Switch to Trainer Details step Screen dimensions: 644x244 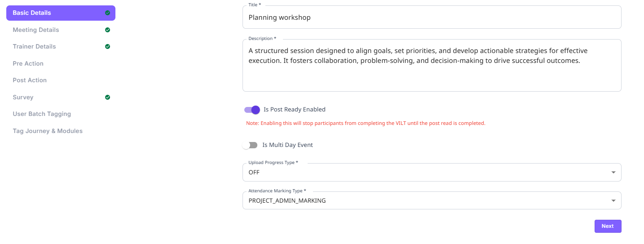pyautogui.click(x=35, y=47)
